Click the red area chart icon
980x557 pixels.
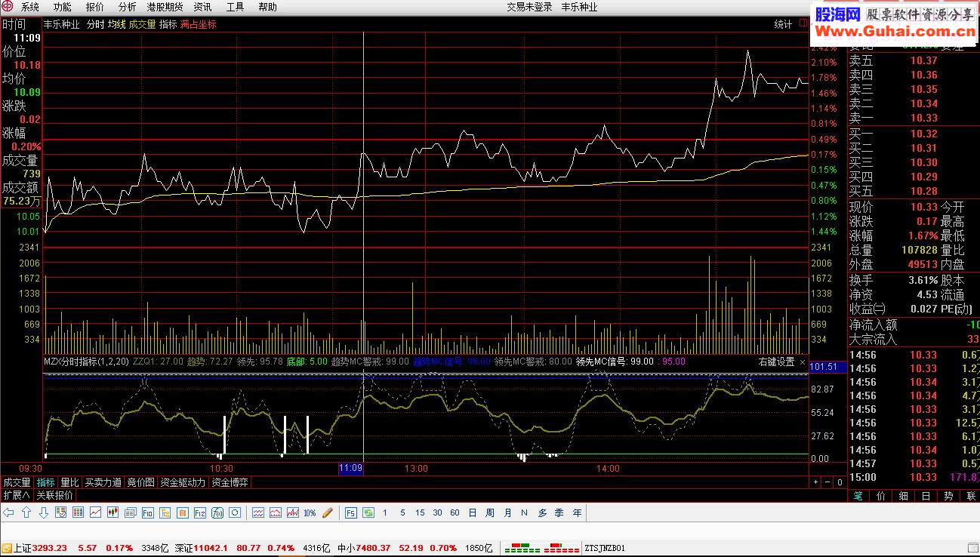(x=275, y=512)
